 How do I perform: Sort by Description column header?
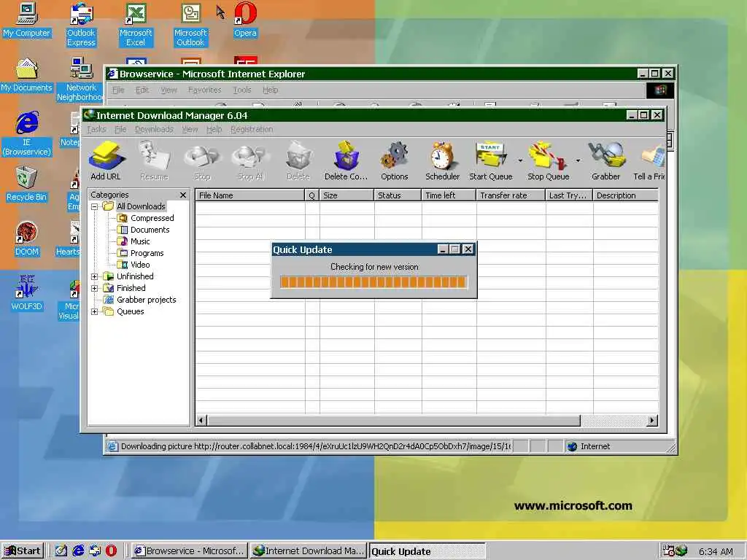coord(625,195)
